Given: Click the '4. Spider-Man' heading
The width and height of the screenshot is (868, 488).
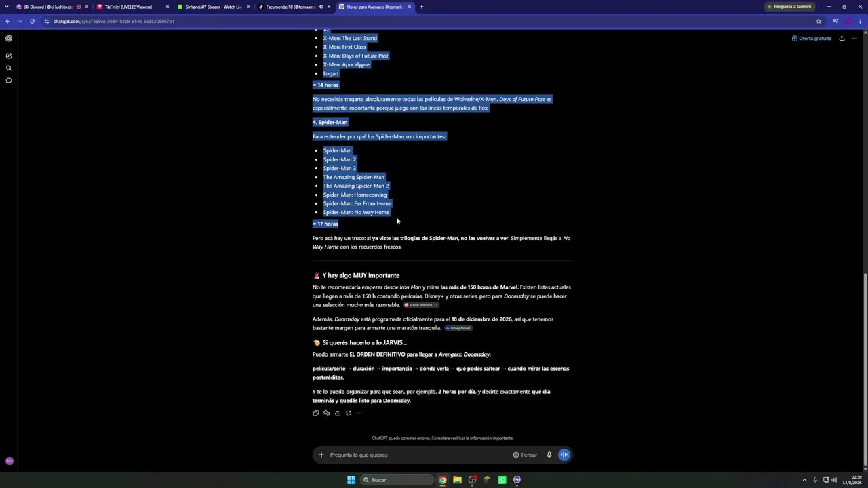Looking at the screenshot, I should point(330,122).
